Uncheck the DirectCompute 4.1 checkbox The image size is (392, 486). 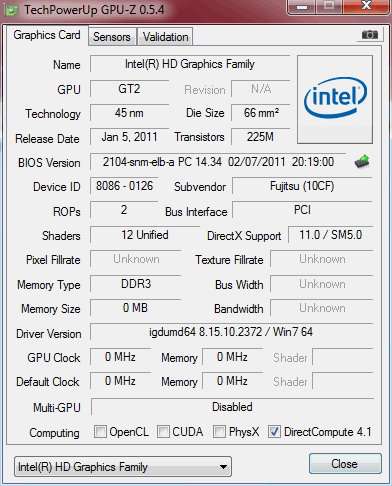[274, 432]
